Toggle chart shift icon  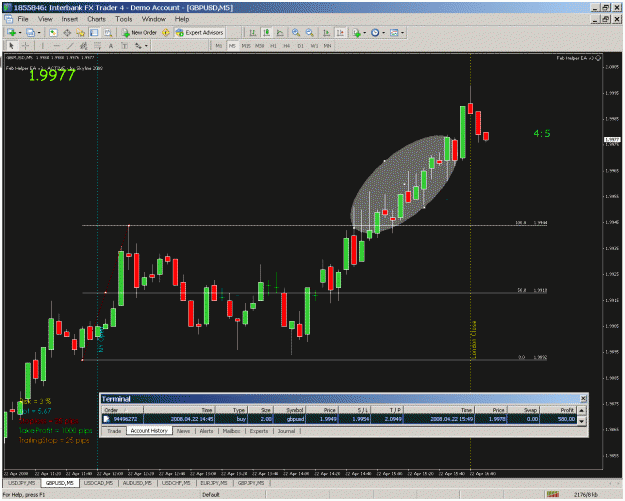pos(340,33)
